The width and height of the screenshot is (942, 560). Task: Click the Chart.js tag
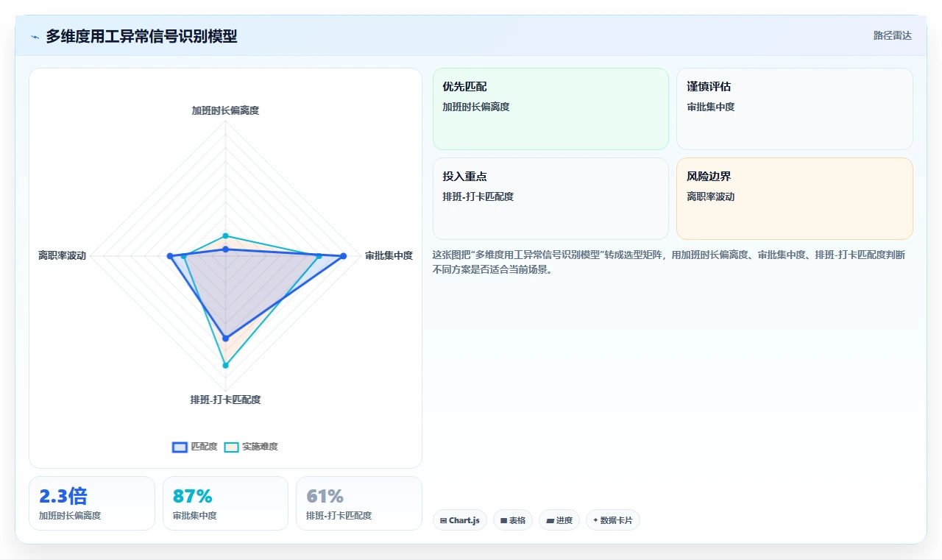click(460, 520)
